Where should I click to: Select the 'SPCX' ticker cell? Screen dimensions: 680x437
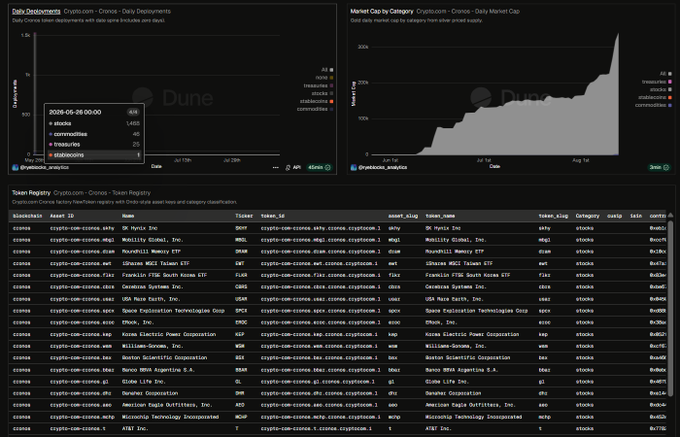[x=241, y=311]
